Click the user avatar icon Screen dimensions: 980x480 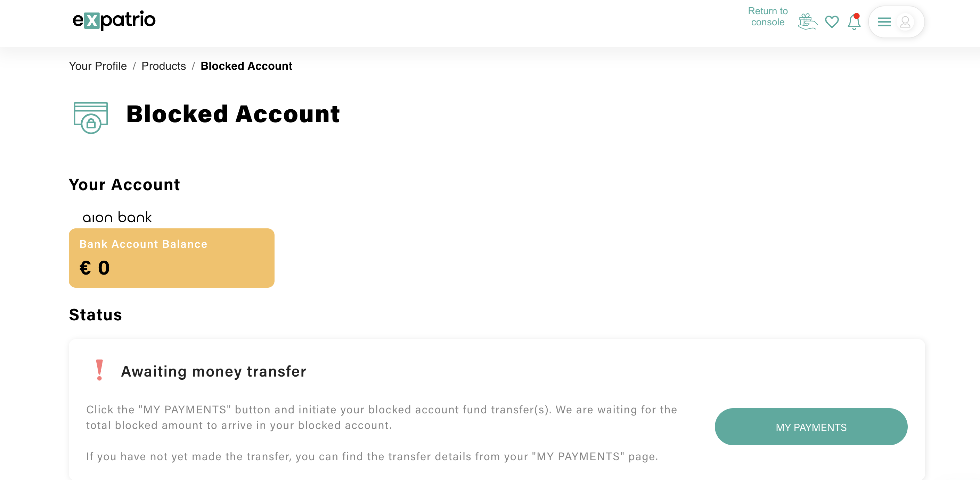point(905,22)
